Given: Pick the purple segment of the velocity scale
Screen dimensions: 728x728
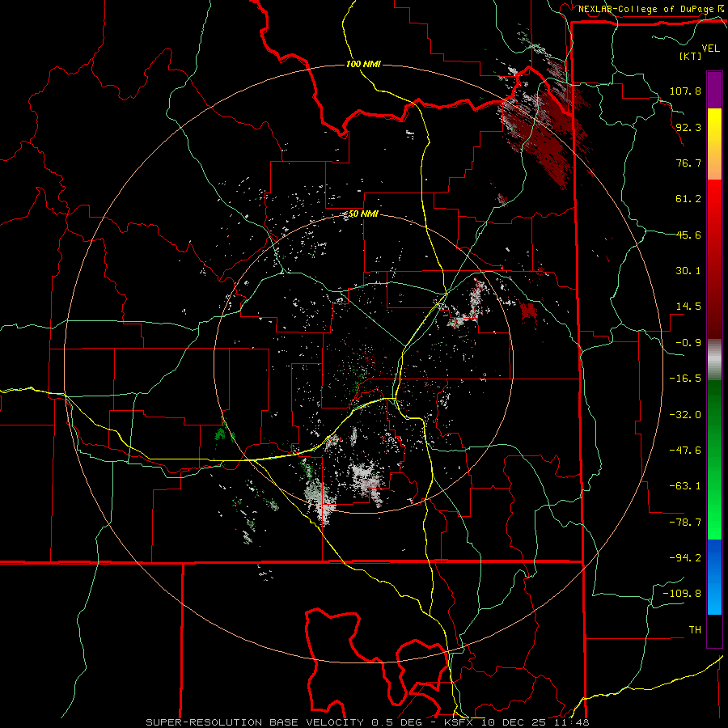Looking at the screenshot, I should click(x=714, y=90).
